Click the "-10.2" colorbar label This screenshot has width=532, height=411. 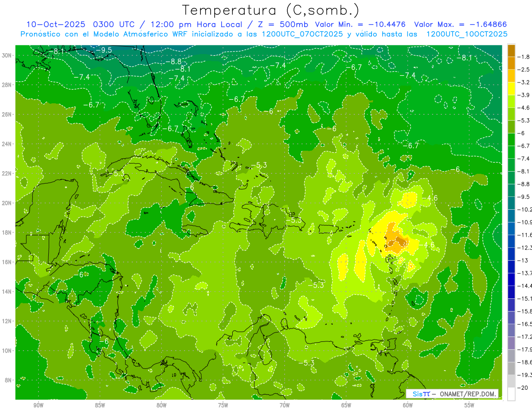pos(525,210)
